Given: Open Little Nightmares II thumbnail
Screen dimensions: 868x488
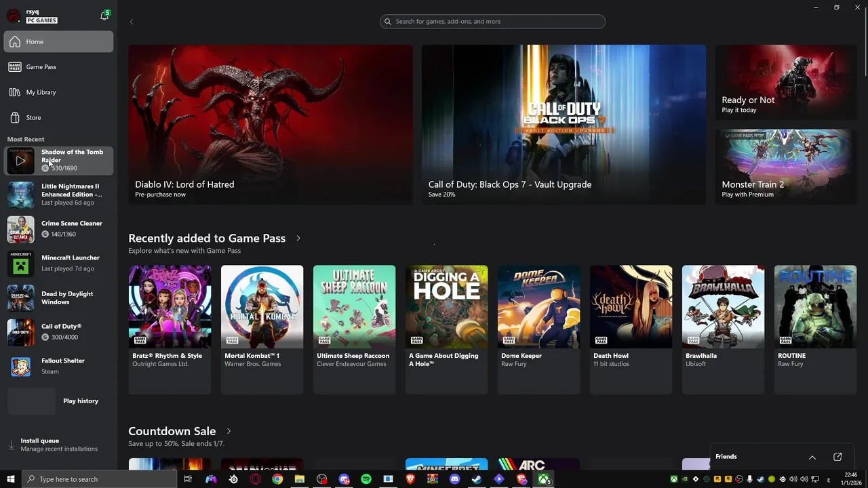Looking at the screenshot, I should 20,195.
